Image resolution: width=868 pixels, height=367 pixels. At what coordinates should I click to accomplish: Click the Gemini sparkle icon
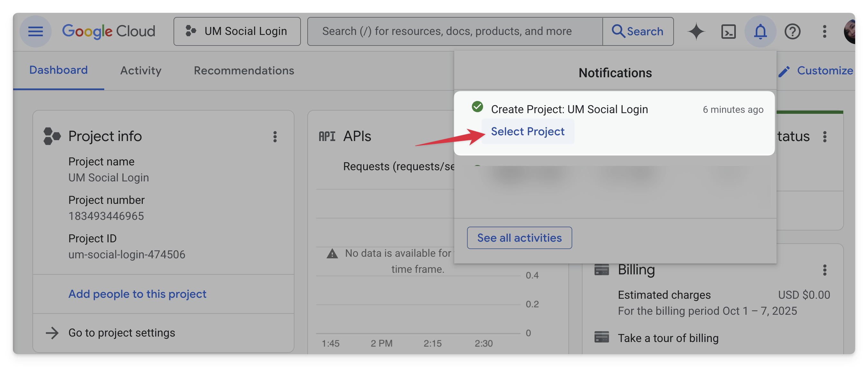coord(696,31)
